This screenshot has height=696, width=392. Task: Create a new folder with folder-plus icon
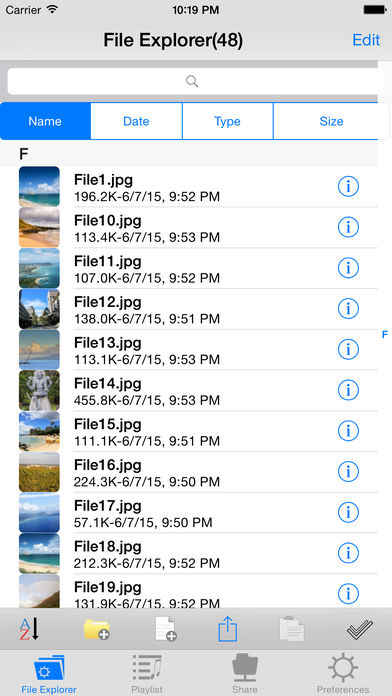click(97, 629)
